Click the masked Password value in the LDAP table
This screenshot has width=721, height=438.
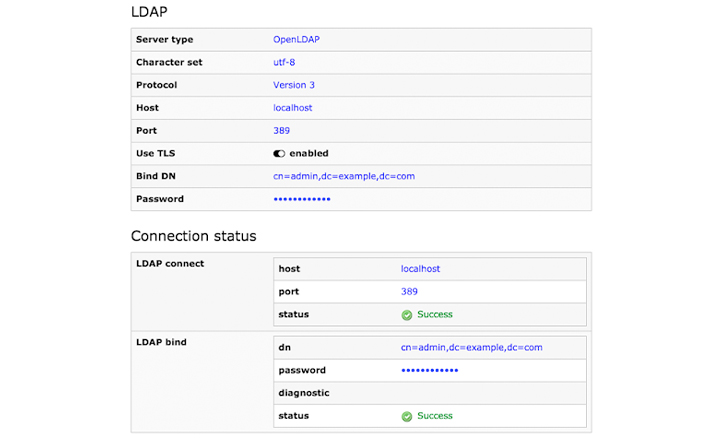tap(302, 199)
